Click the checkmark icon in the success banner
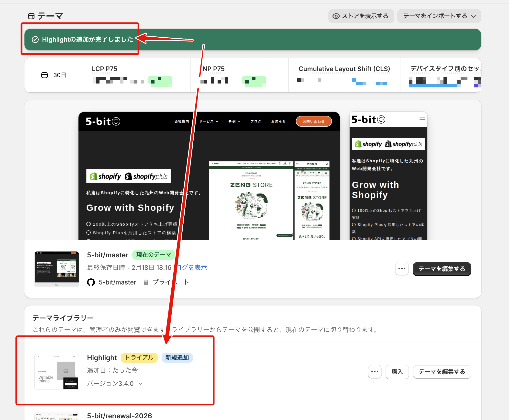This screenshot has width=509, height=420. pyautogui.click(x=35, y=39)
